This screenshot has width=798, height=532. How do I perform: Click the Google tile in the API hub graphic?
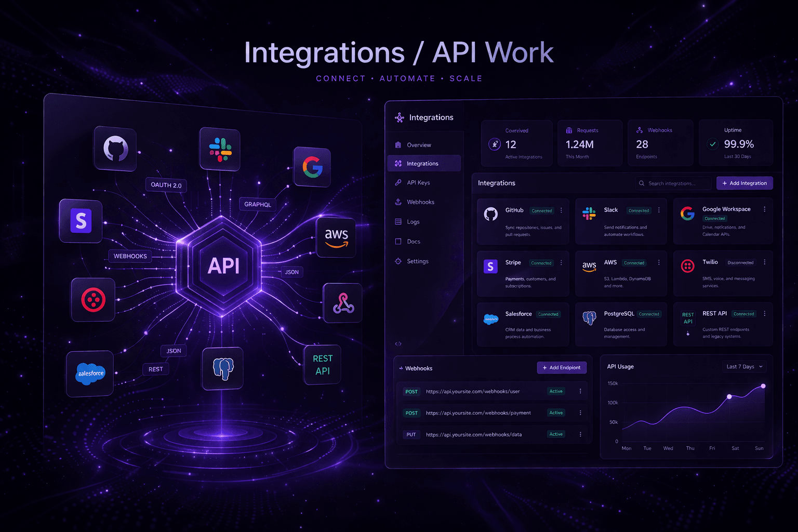pyautogui.click(x=312, y=167)
